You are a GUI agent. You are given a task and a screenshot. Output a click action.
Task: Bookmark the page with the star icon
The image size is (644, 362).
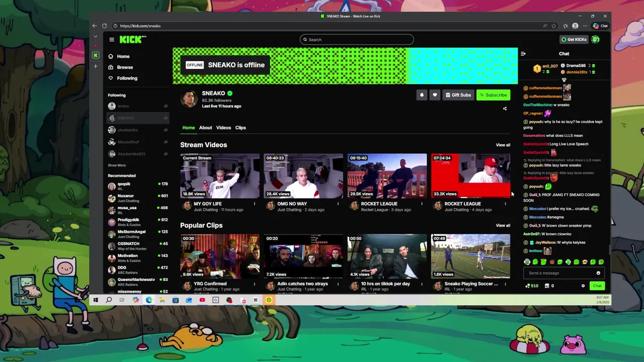[554, 26]
